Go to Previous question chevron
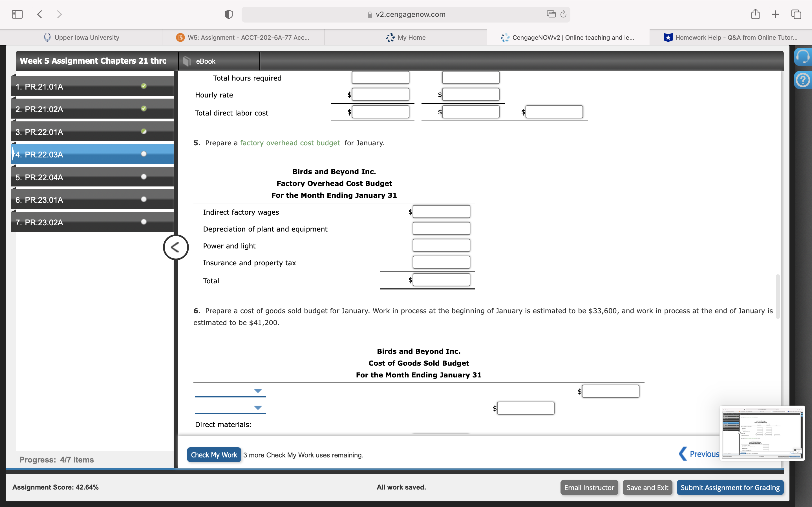Screen dimensions: 812x507 pos(683,454)
